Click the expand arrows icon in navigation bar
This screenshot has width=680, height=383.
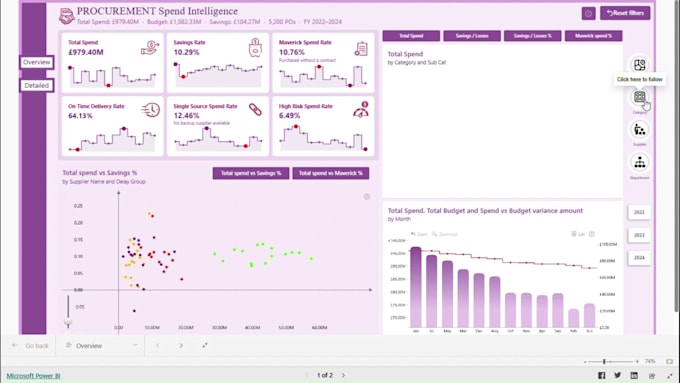205,345
